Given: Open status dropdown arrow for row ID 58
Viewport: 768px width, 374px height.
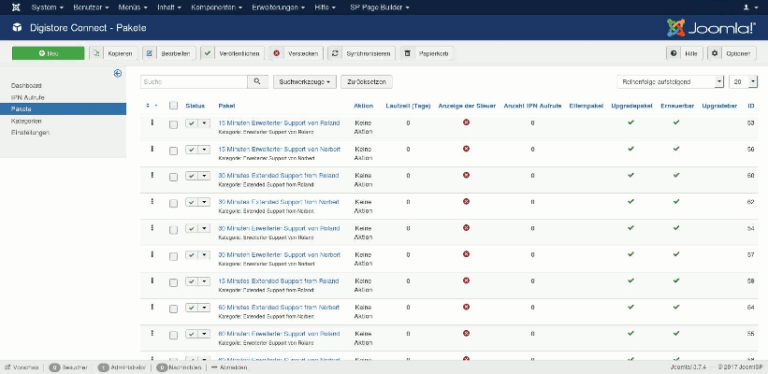Looking at the screenshot, I should [x=204, y=281].
